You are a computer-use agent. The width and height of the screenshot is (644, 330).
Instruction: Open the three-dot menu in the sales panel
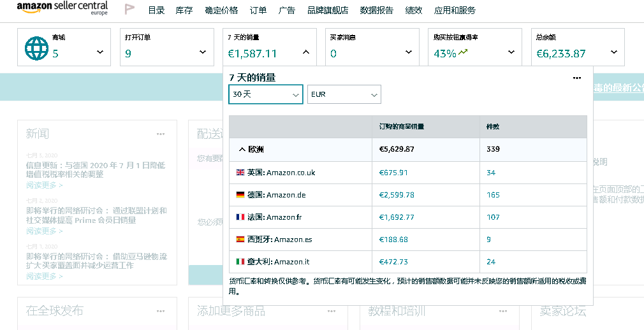coord(577,78)
